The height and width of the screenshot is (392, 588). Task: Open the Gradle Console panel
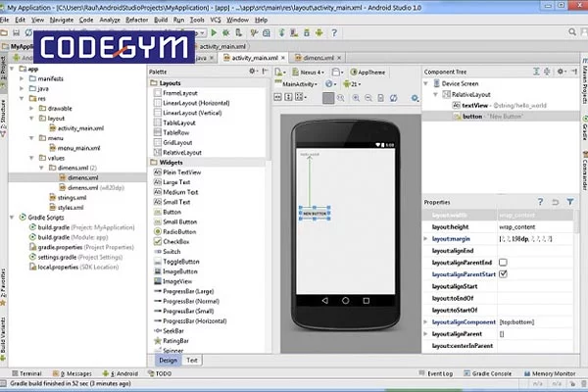point(487,373)
